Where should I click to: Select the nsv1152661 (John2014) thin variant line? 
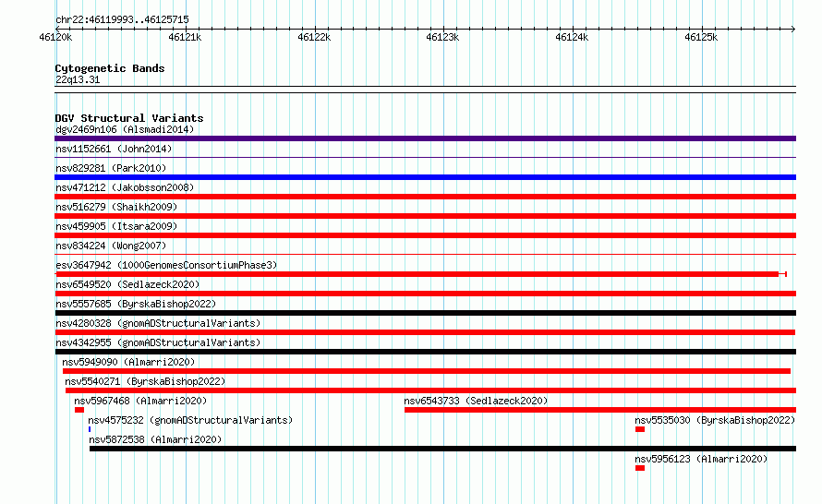(425, 157)
